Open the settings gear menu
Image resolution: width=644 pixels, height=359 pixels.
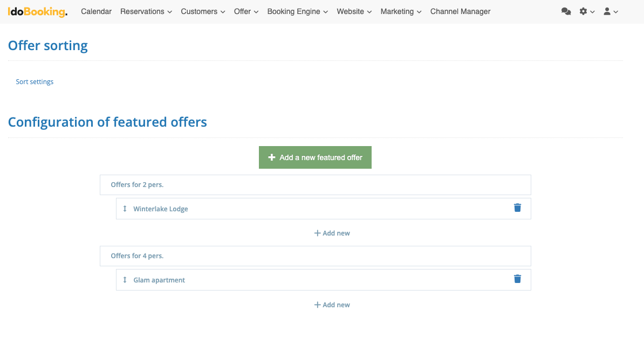click(587, 11)
